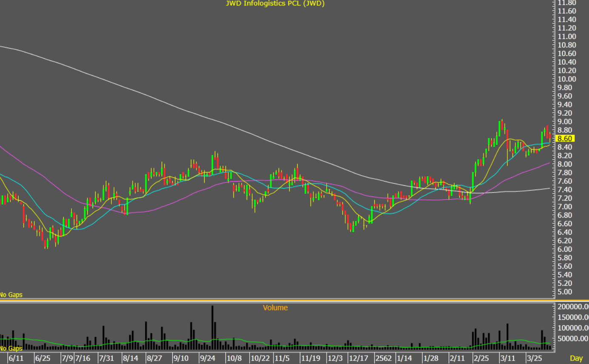The image size is (589, 364).
Task: Select the 7/9 date label
Action: point(68,358)
